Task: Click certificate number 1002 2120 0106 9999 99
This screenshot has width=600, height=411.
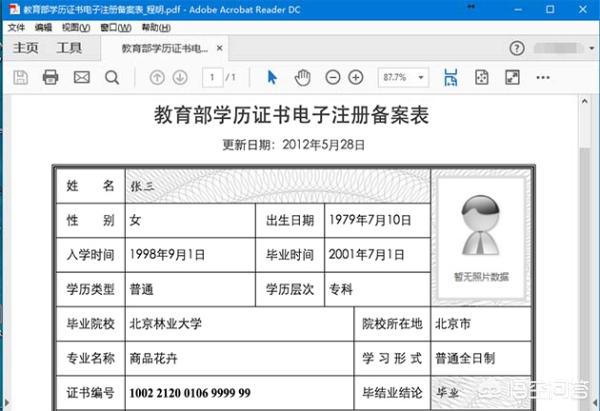Action: coord(190,393)
